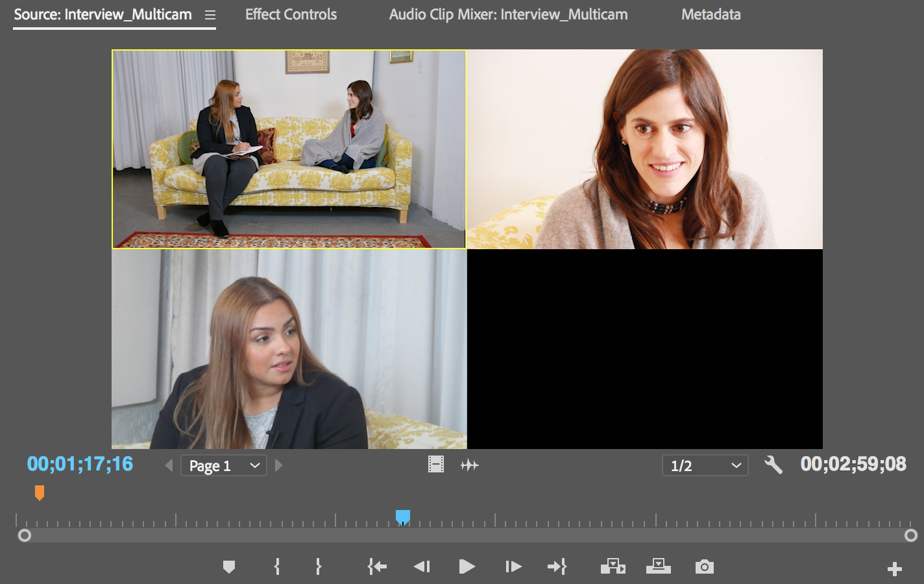The width and height of the screenshot is (924, 584).
Task: Open the wrench Settings menu
Action: click(x=773, y=465)
